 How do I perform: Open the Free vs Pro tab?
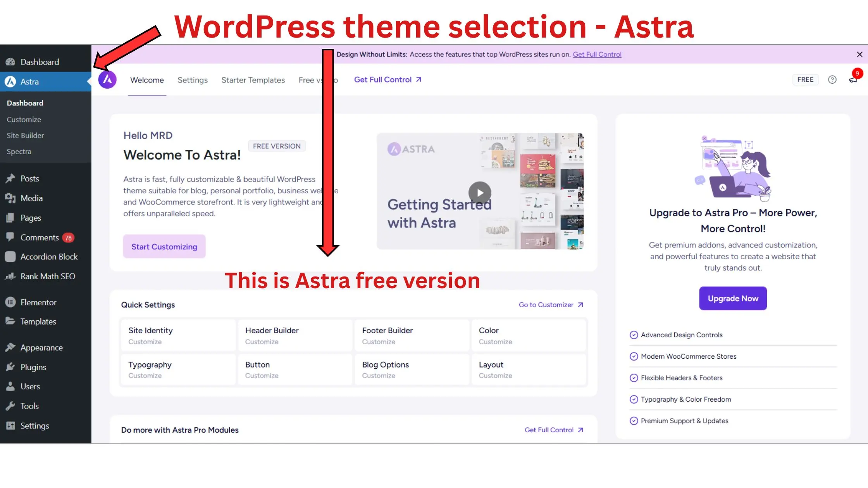[x=318, y=80]
